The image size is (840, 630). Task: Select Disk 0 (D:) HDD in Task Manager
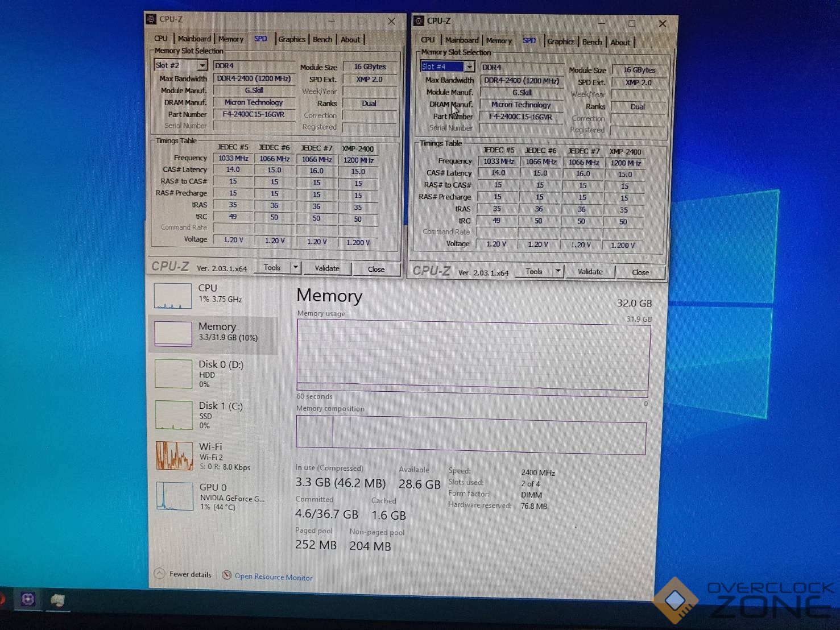pos(213,374)
